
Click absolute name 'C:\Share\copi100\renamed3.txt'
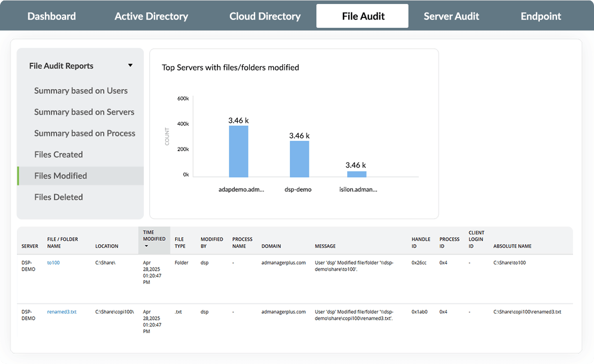click(527, 312)
